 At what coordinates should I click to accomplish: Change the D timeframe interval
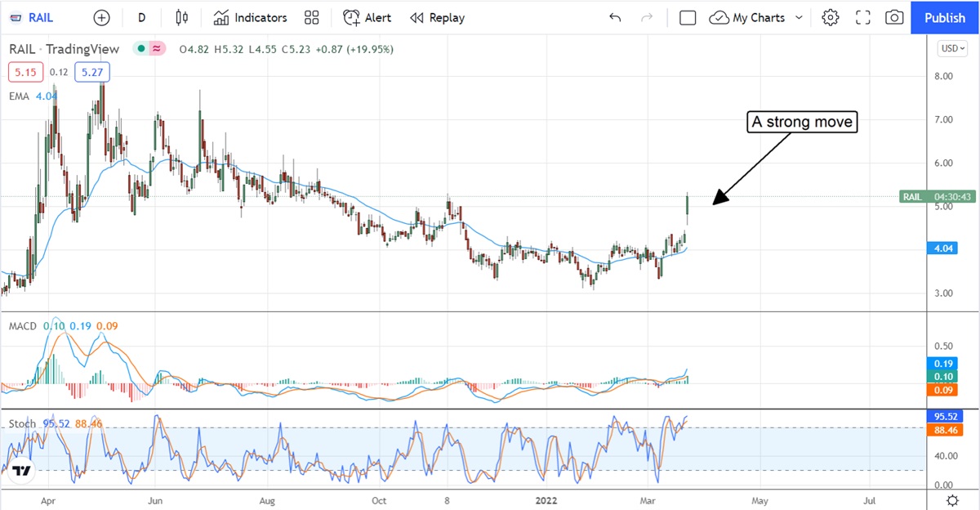coord(142,17)
